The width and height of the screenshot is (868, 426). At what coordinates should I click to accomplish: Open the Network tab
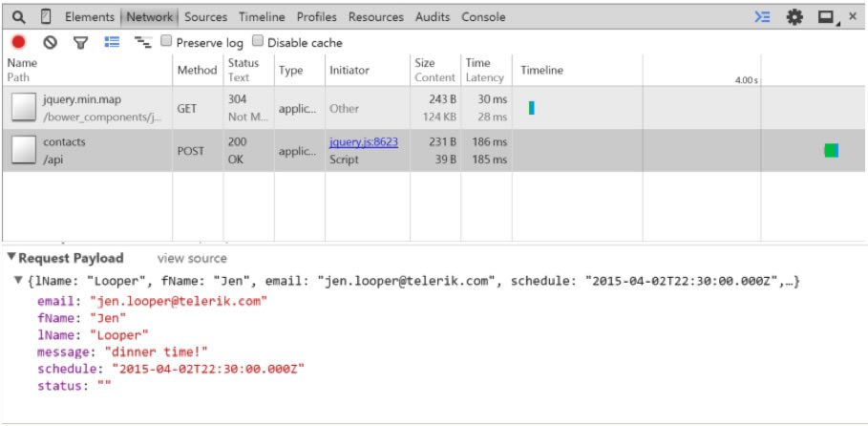tap(150, 17)
